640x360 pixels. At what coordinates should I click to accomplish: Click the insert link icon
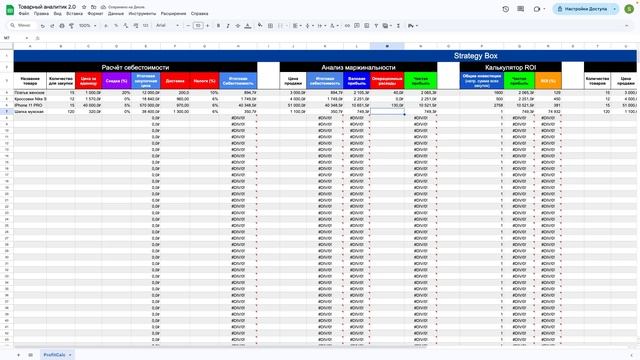click(347, 26)
